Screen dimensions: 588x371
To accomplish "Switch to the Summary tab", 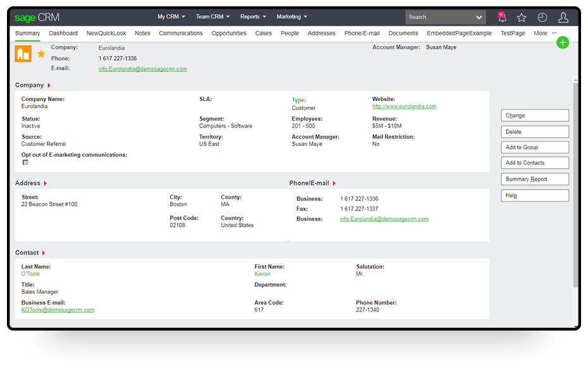I will pos(27,33).
